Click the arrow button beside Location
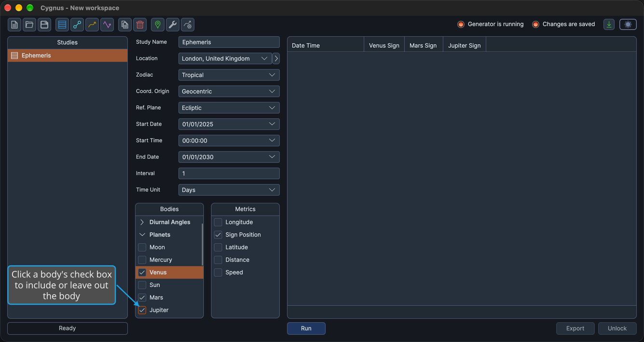This screenshot has height=342, width=644. tap(276, 58)
